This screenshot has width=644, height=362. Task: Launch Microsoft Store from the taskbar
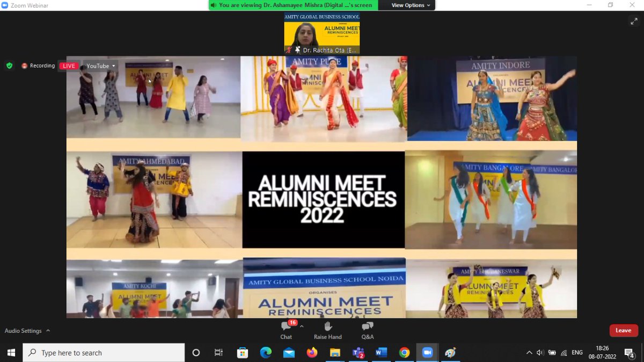coord(243,352)
